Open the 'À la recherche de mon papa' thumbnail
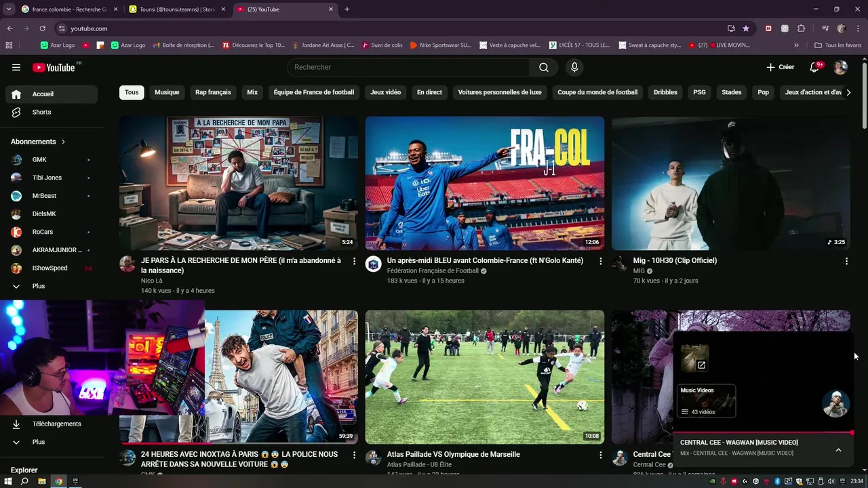Screen dimensions: 868x488 pos(239,183)
